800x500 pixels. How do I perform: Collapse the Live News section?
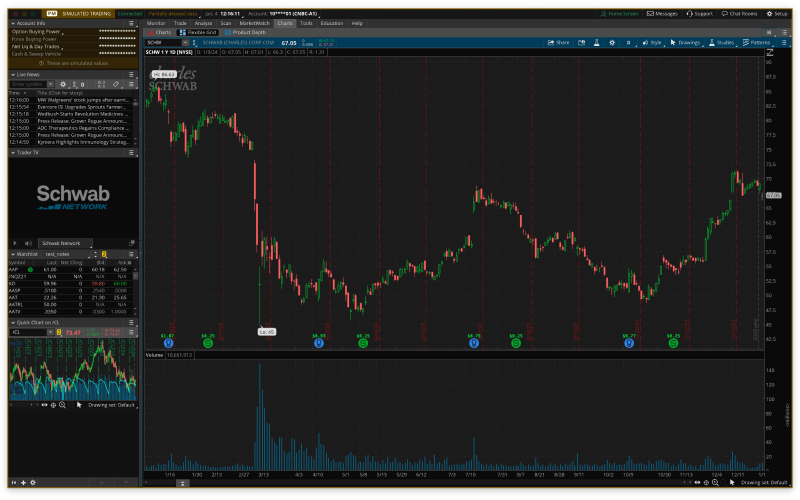point(11,75)
